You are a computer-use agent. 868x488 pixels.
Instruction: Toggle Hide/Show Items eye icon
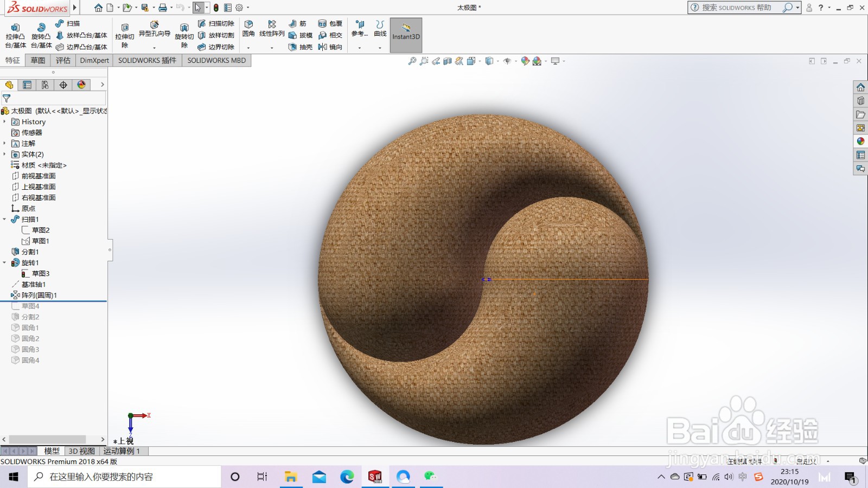click(507, 61)
